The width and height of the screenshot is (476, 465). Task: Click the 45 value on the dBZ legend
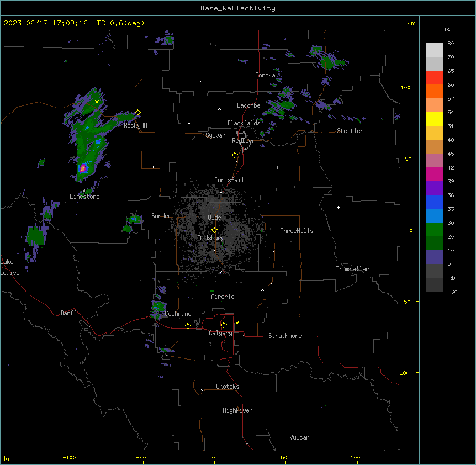(451, 154)
